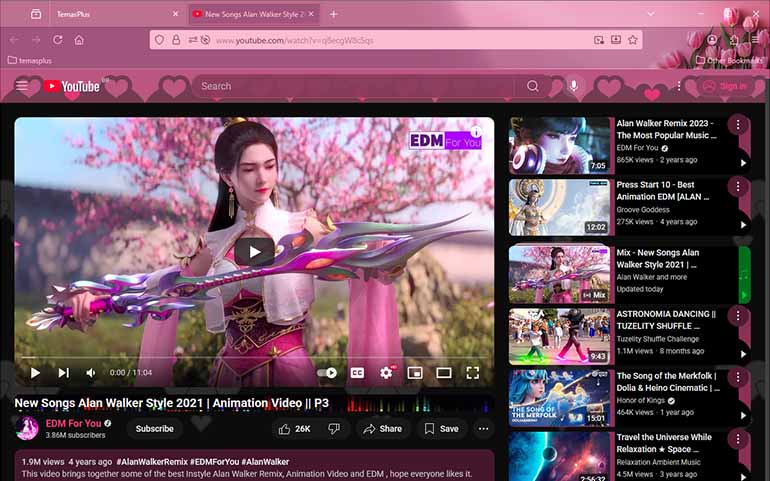Skip to next video in player

[63, 373]
